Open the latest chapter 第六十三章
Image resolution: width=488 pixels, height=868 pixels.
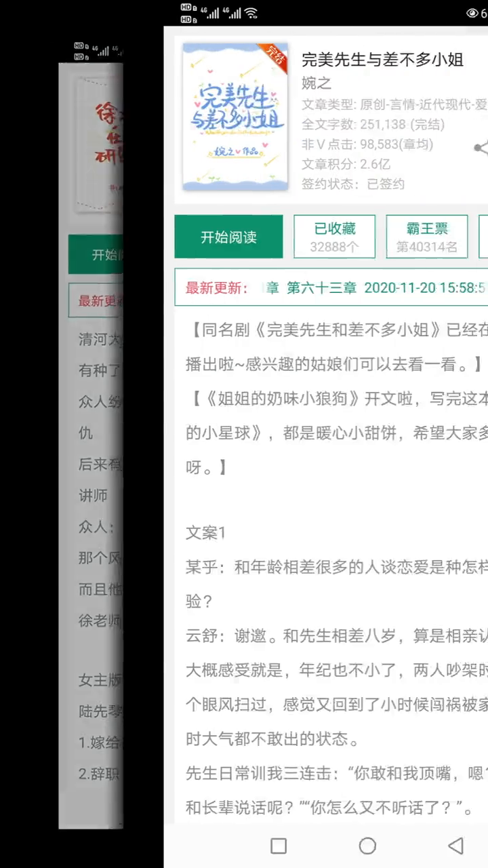321,288
